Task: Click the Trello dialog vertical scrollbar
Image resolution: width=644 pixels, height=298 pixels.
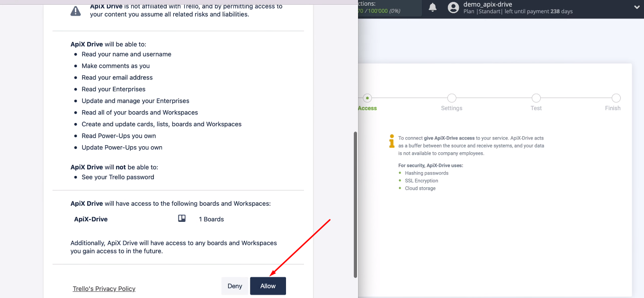Action: pyautogui.click(x=356, y=204)
